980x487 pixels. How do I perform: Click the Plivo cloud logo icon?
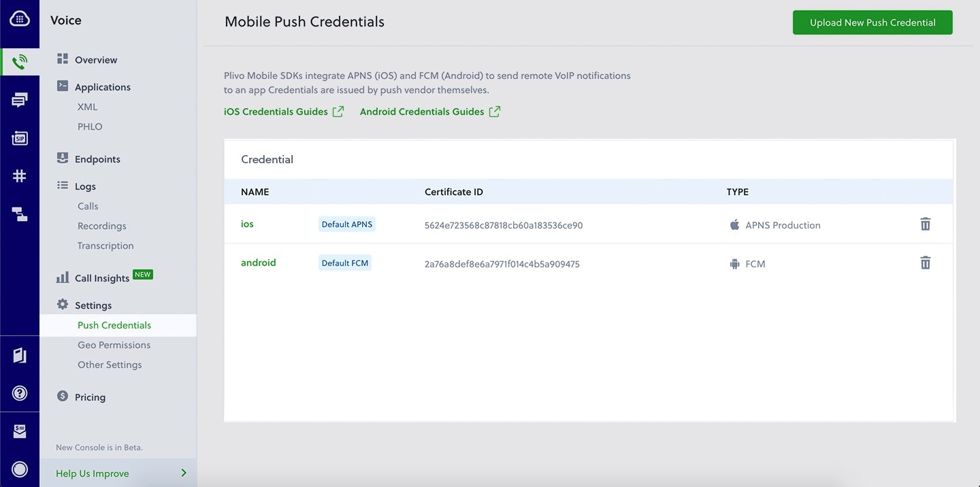tap(20, 19)
